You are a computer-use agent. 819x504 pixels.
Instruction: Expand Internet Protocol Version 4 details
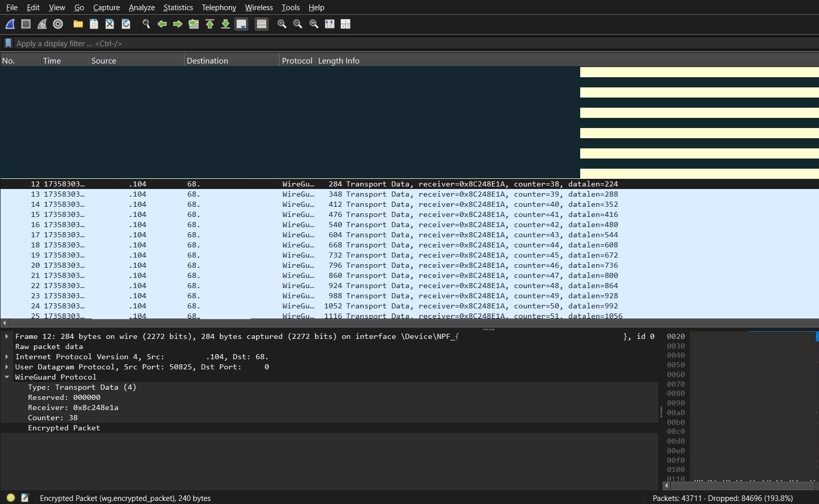[x=7, y=357]
